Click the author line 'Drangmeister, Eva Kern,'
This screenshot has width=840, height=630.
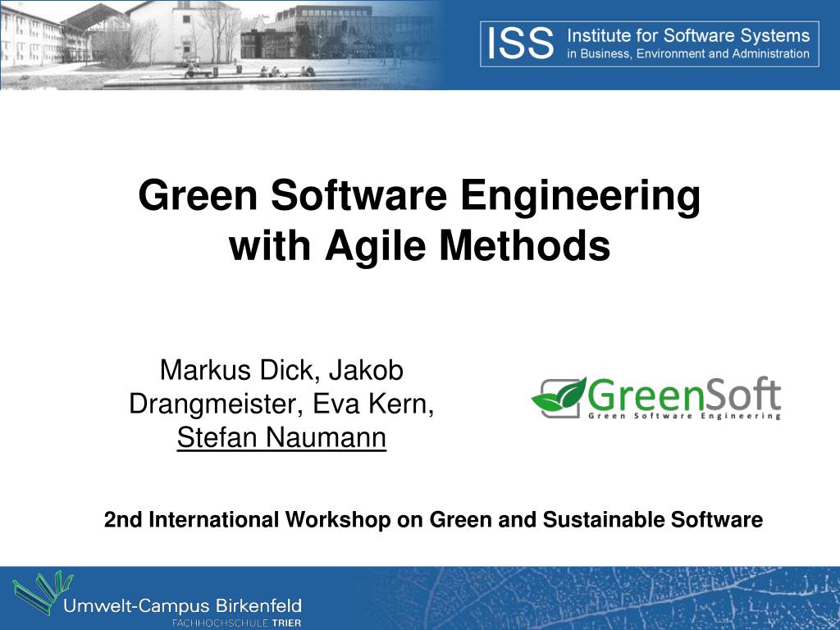click(x=282, y=404)
